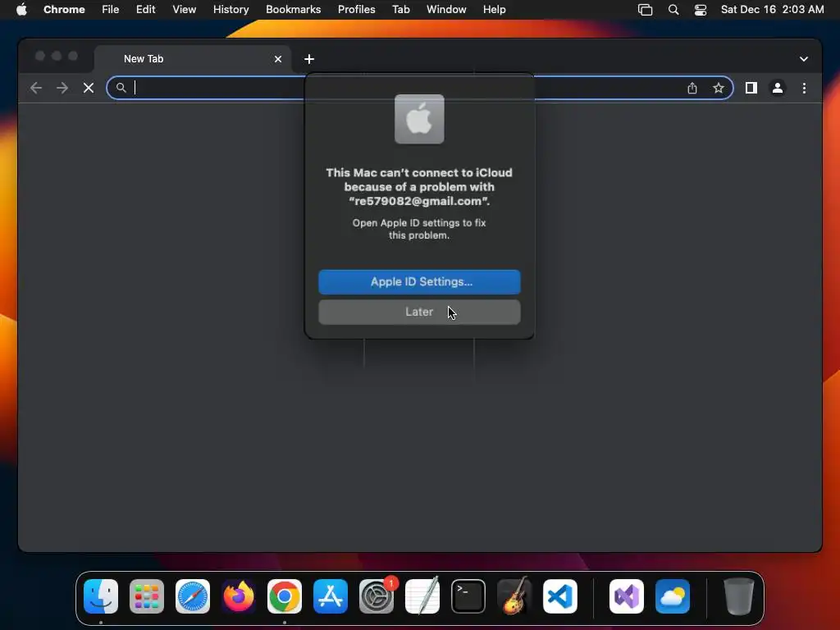840x630 pixels.
Task: Open the Apple menu
Action: pyautogui.click(x=21, y=10)
